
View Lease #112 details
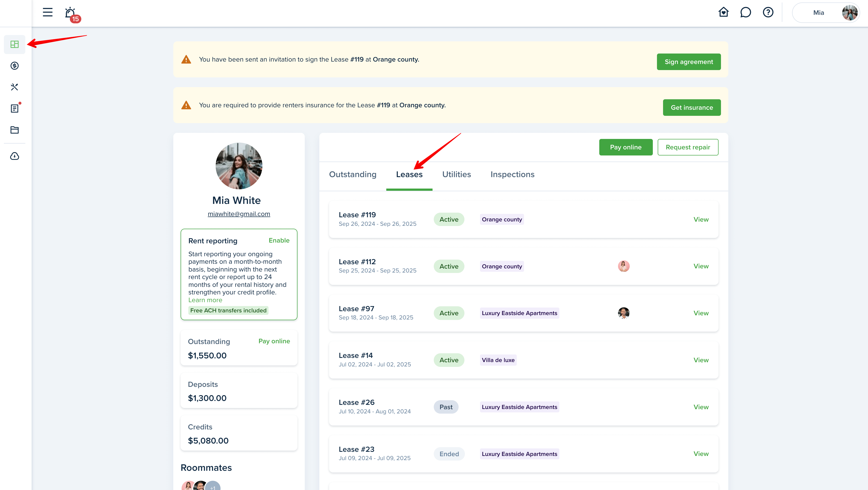[701, 266]
